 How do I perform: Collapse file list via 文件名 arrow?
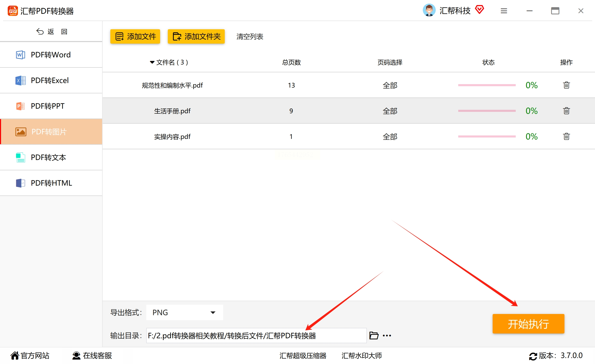click(x=152, y=62)
